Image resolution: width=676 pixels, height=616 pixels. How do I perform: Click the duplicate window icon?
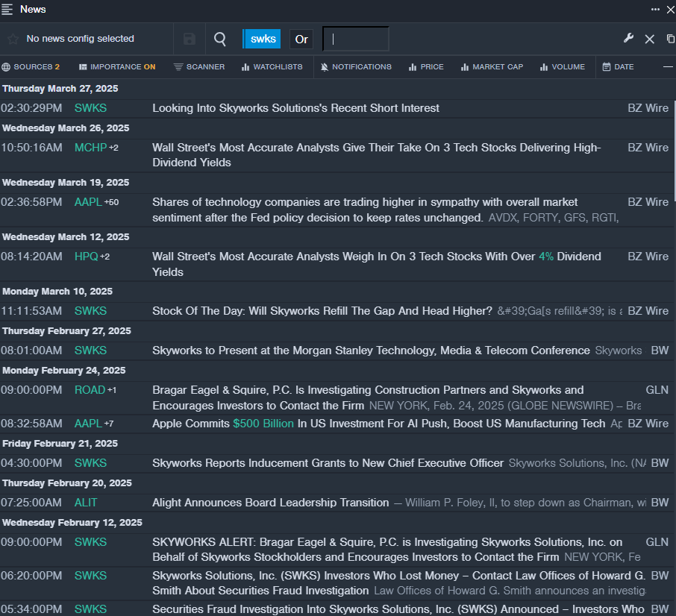coord(670,39)
